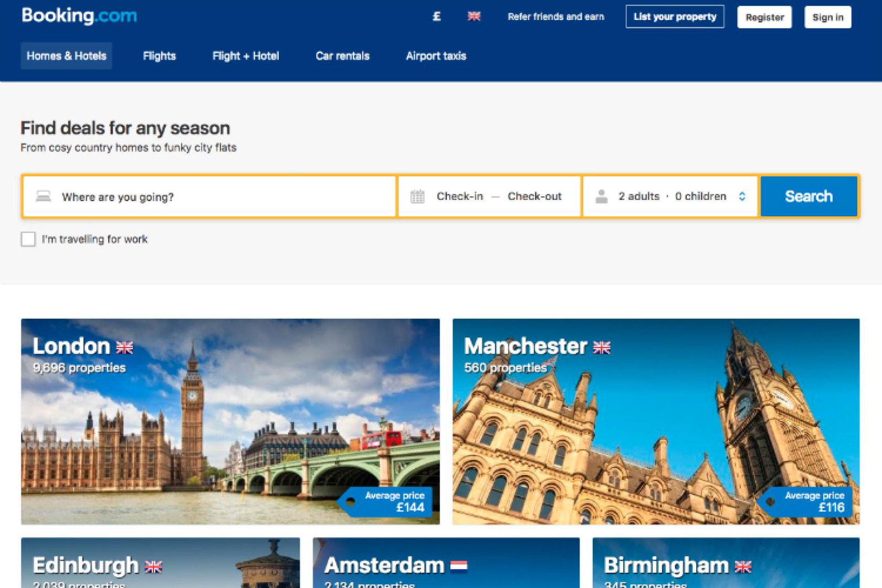The height and width of the screenshot is (588, 882).
Task: Tick the 'I'm travelling for work' checkbox
Action: click(28, 239)
